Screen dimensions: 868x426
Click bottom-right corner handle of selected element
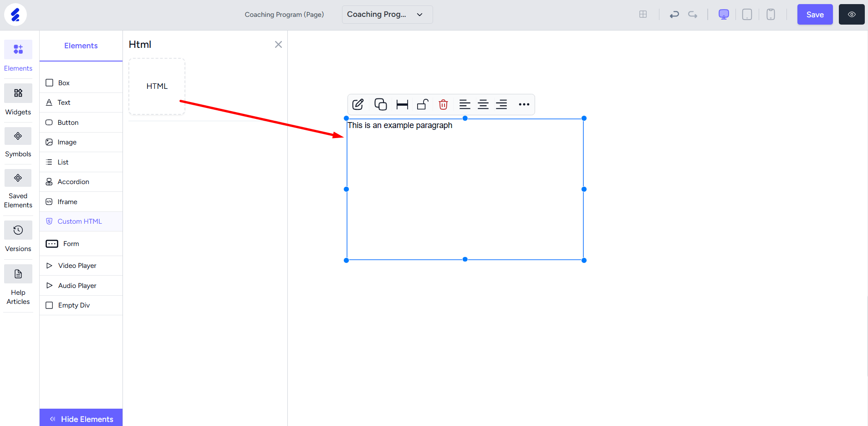584,260
